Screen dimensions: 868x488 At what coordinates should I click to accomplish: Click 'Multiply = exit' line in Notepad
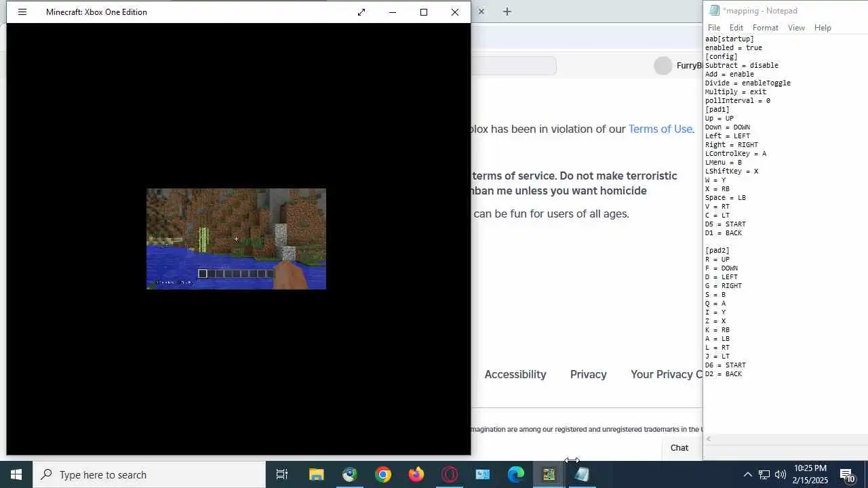(736, 92)
